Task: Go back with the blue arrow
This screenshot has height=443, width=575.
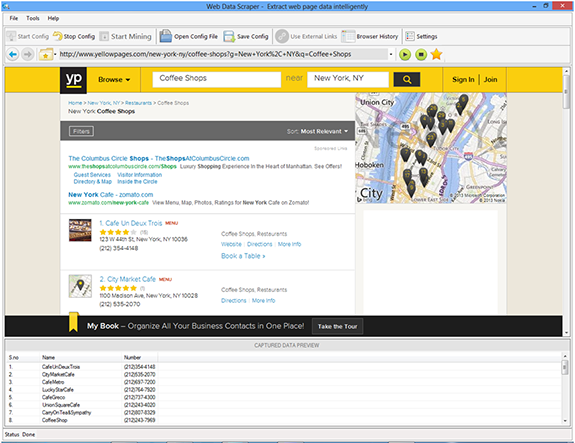Action: point(13,55)
